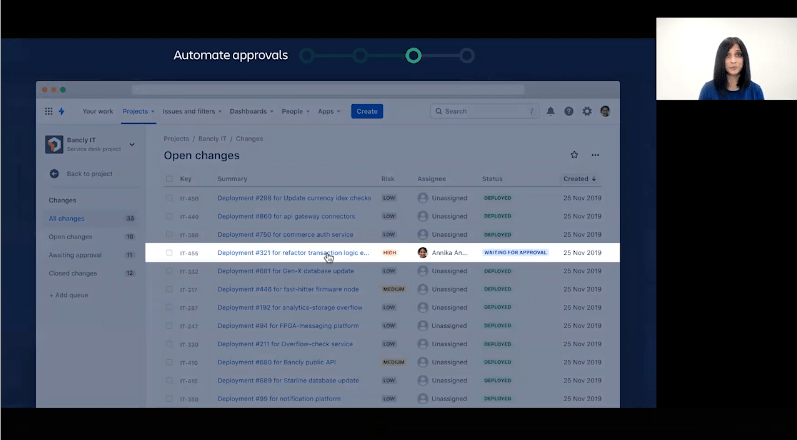Star the Open changes queue

tap(574, 155)
